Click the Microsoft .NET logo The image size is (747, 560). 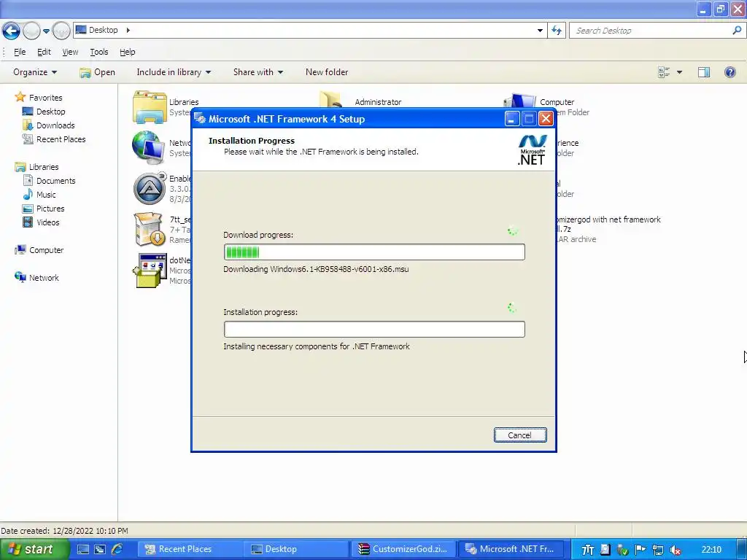click(532, 150)
